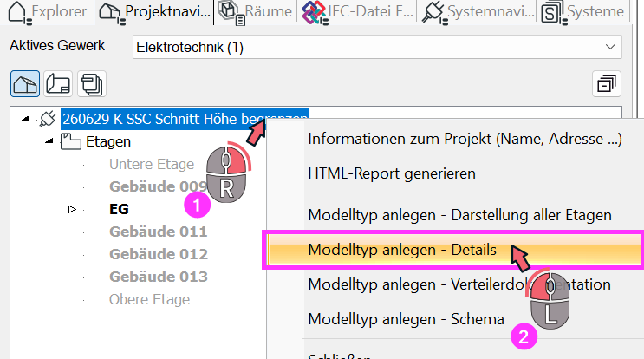Open the Aktives Gewerk dropdown Elektrotechnik (1)

[377, 47]
